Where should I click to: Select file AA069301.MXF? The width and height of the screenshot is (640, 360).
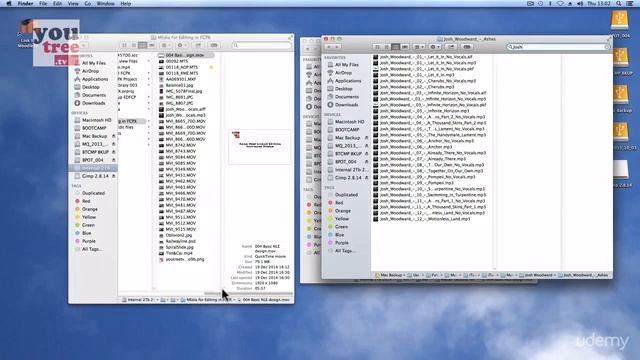point(180,79)
